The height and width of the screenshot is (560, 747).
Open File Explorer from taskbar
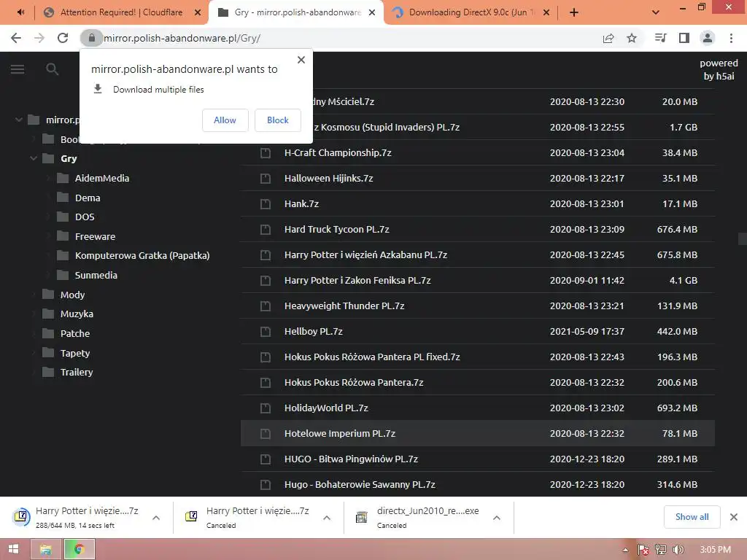click(46, 550)
